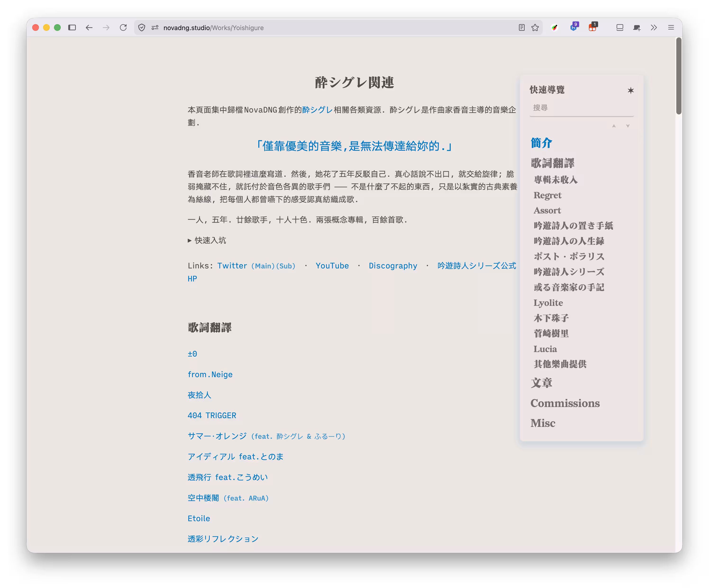709x588 pixels.
Task: Toggle the browser sidebar panel icon
Action: pos(72,28)
